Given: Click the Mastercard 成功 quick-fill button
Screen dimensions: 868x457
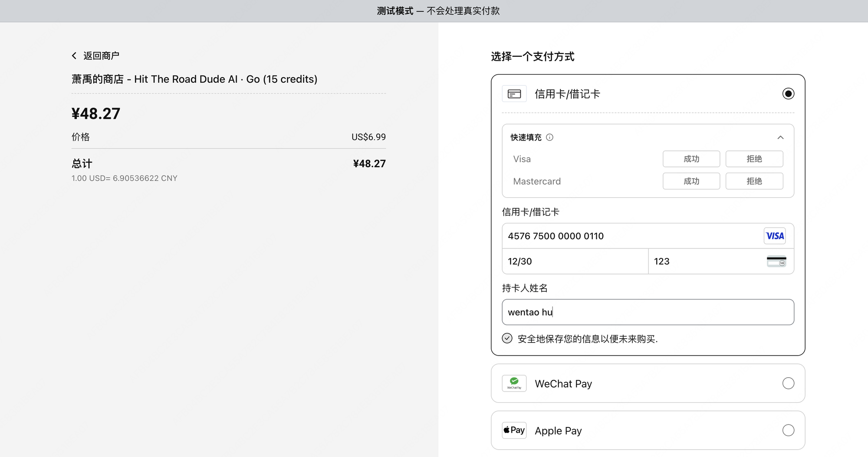Looking at the screenshot, I should [x=691, y=181].
